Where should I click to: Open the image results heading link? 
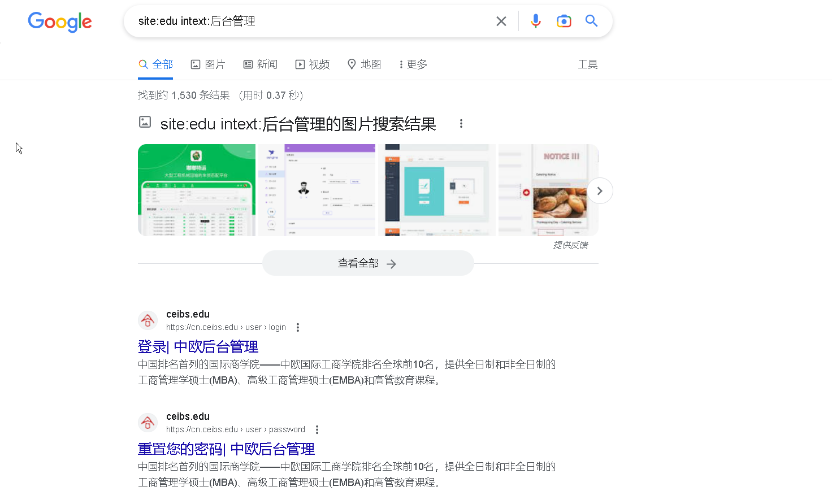(298, 124)
